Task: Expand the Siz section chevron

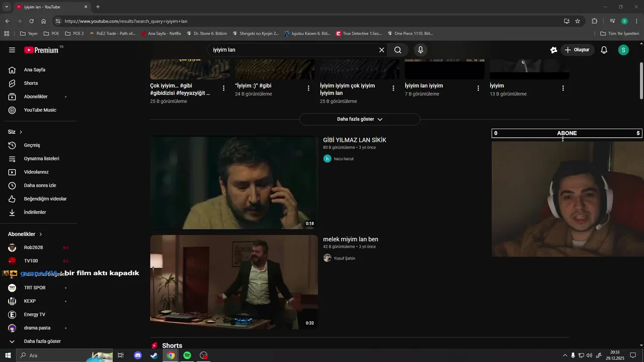Action: [21, 132]
